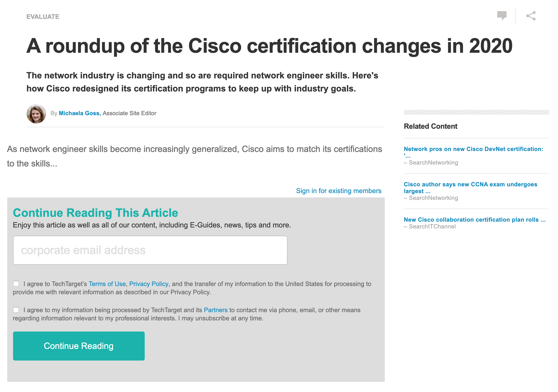Open the comments speech bubble icon
Viewport: 558px width, 392px height.
point(502,16)
